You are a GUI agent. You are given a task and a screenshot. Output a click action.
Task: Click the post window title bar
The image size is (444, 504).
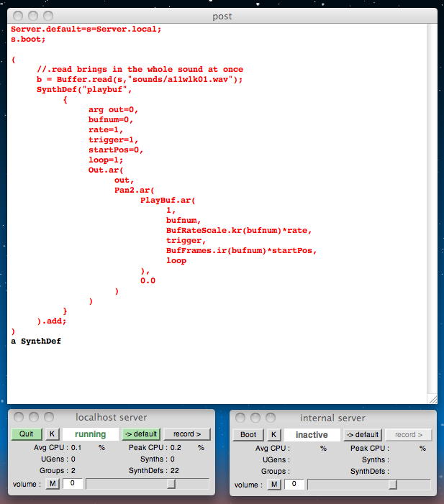coord(222,16)
